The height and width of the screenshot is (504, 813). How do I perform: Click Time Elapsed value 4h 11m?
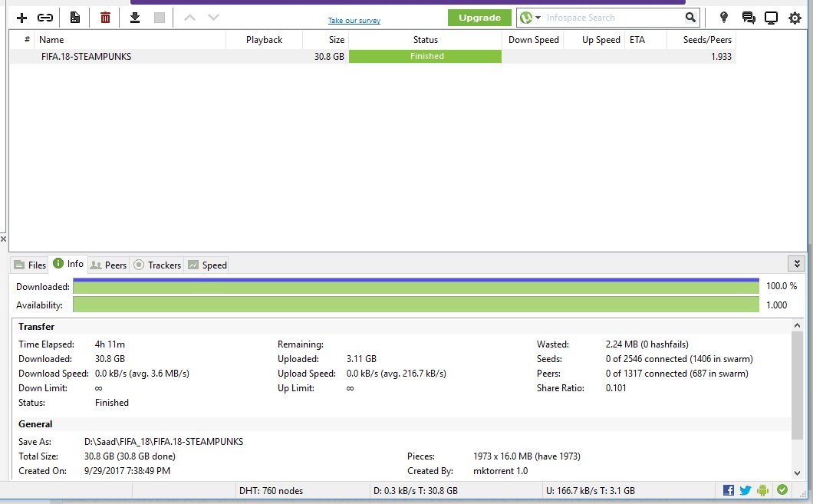[110, 344]
